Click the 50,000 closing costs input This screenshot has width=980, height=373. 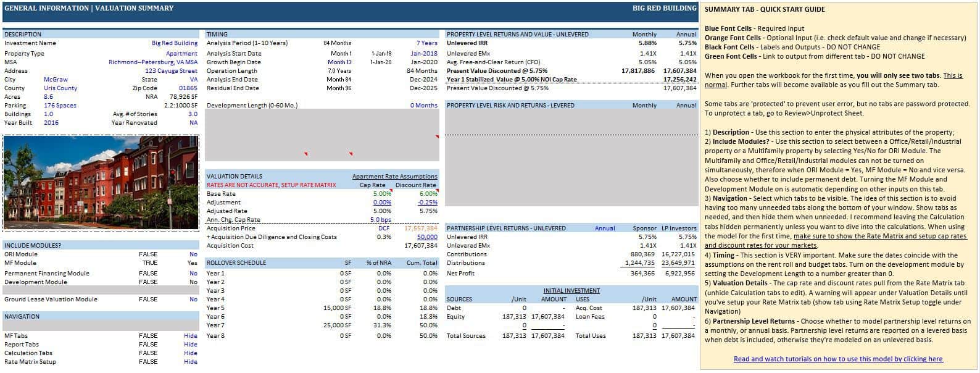[x=426, y=237]
